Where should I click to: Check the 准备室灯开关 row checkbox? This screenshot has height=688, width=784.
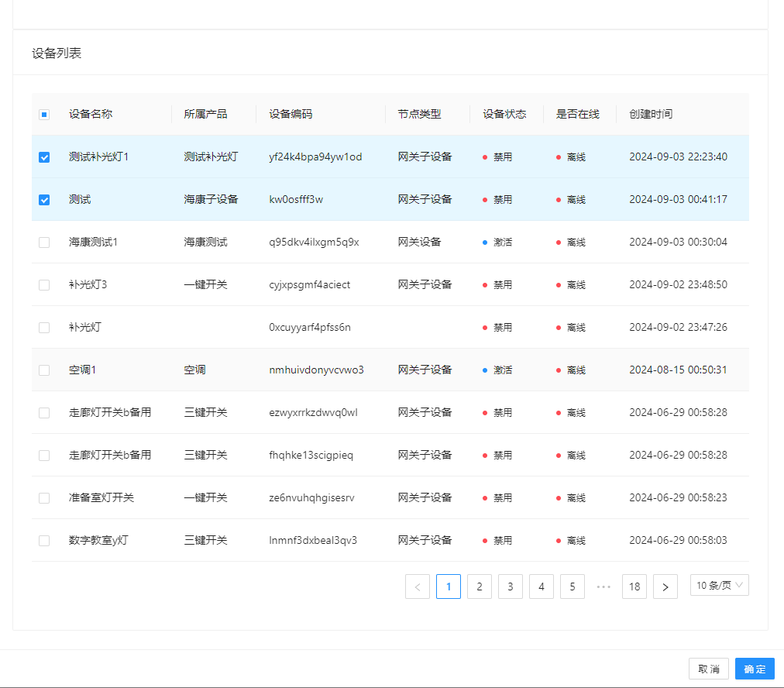tap(44, 498)
